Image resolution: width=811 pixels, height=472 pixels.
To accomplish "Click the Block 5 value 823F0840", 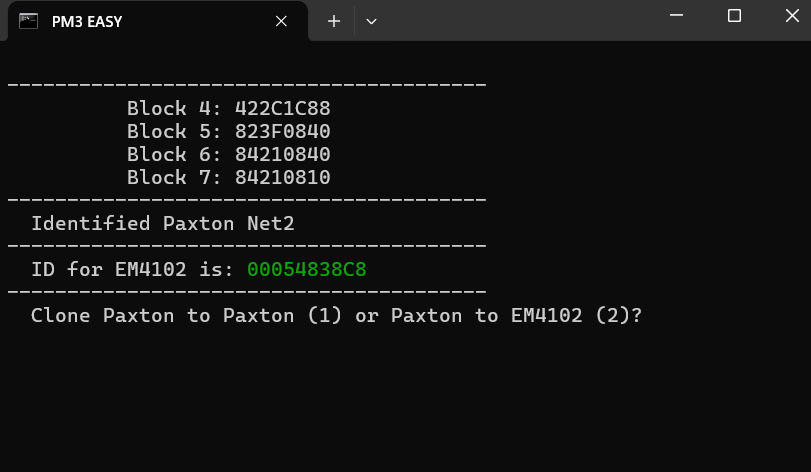I will (x=282, y=131).
